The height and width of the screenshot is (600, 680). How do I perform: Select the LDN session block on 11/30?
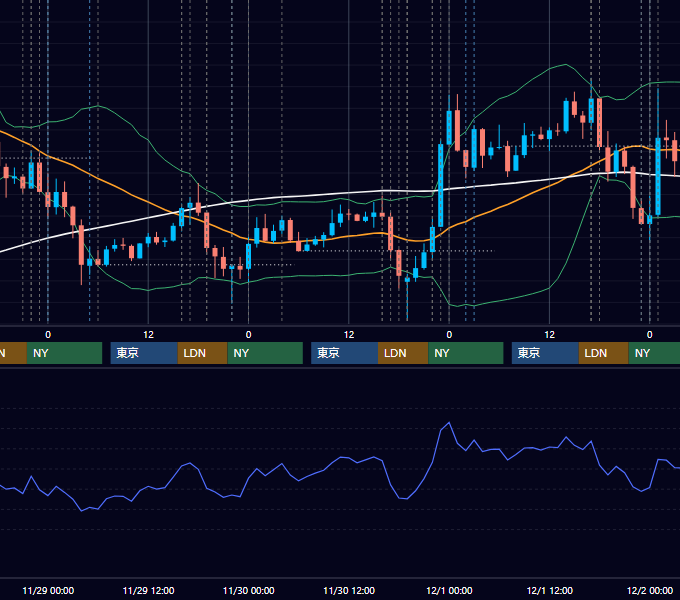pos(403,353)
